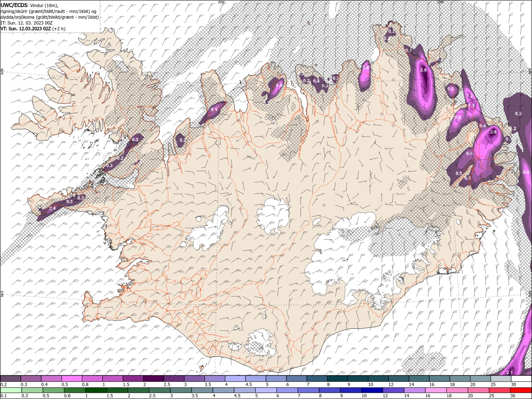The width and height of the screenshot is (532, 399).
Task: Click the UWC/ECDS title in the header box
Action: [x=14, y=5]
